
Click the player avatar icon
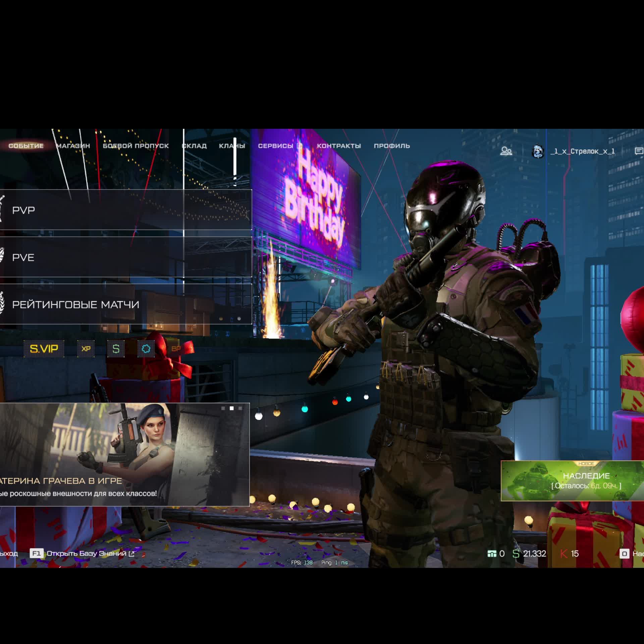coord(538,151)
